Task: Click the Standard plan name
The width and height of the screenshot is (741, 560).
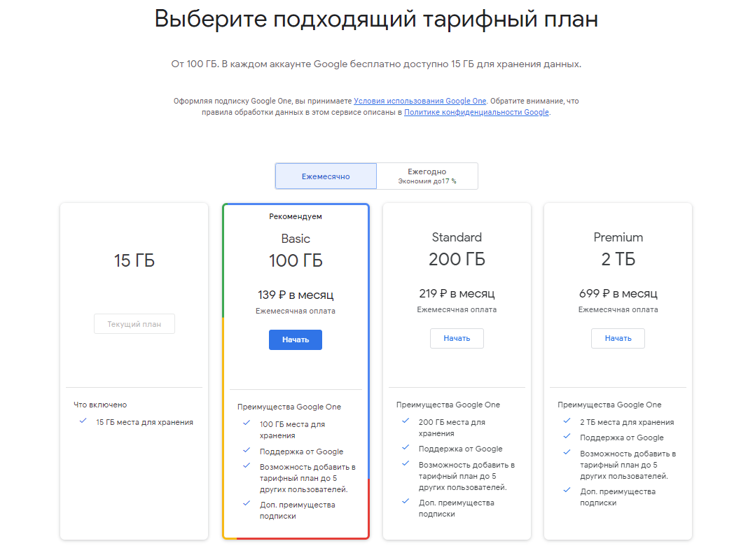Action: pyautogui.click(x=457, y=237)
